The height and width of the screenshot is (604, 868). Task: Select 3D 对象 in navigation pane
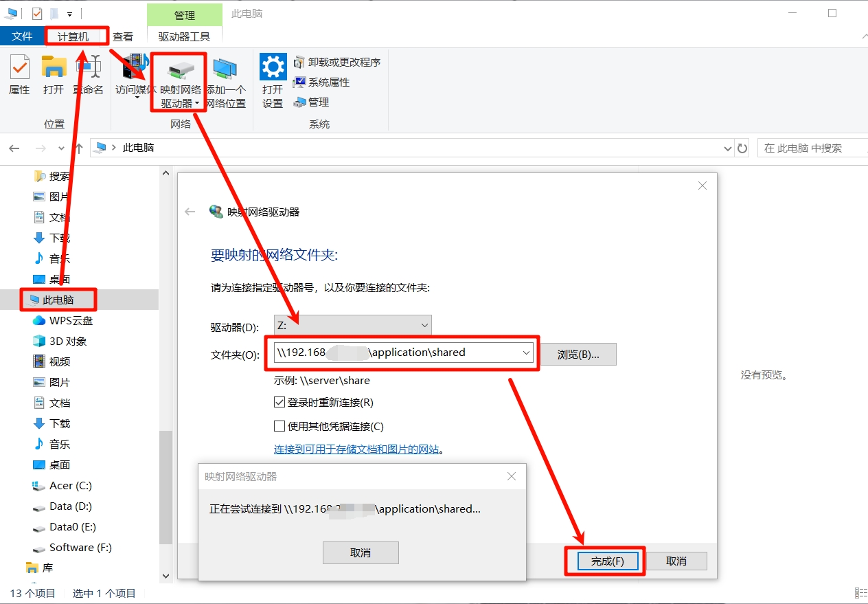60,341
